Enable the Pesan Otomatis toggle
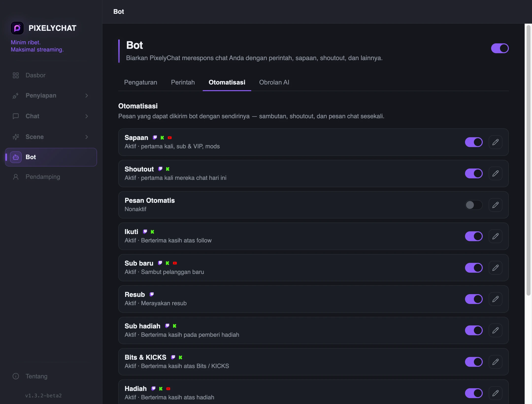Image resolution: width=532 pixels, height=404 pixels. point(474,205)
